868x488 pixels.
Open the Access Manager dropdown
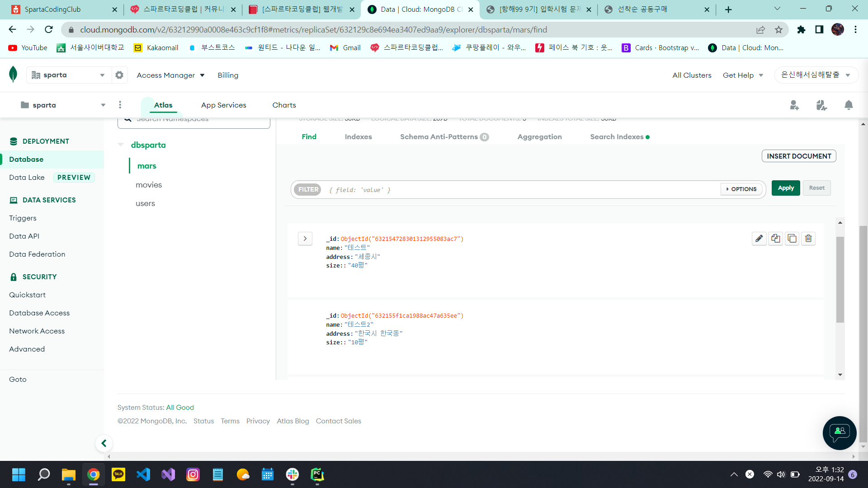click(x=170, y=75)
